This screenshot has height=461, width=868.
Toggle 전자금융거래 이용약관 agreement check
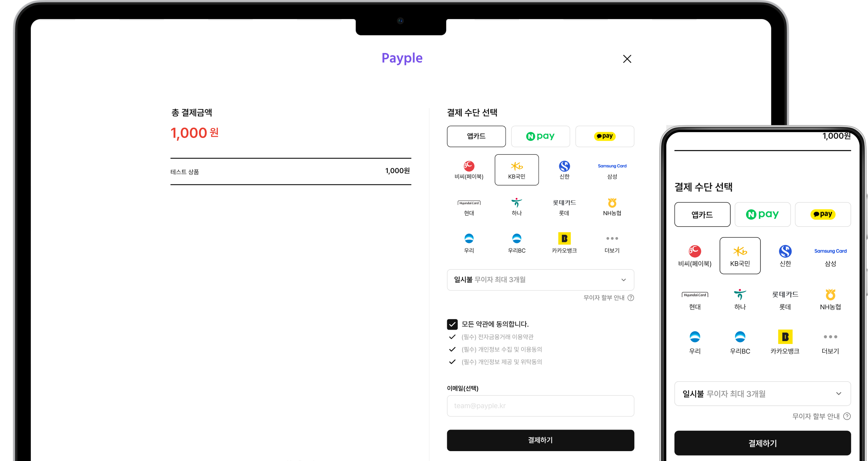tap(452, 337)
